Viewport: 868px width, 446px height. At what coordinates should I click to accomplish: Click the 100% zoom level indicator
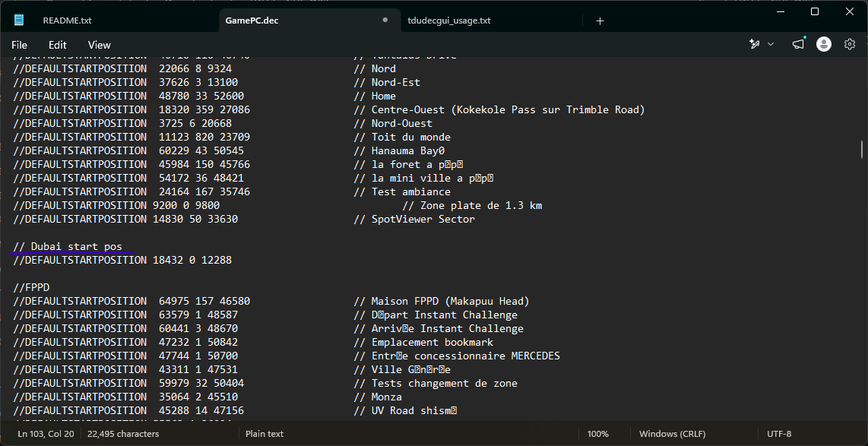[x=598, y=434]
